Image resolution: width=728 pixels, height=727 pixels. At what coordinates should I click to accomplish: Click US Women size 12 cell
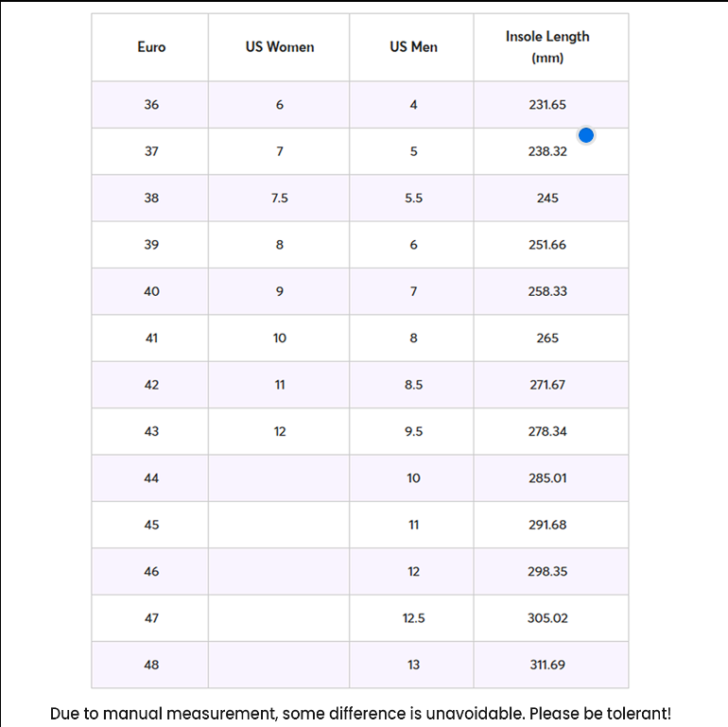coord(279,431)
